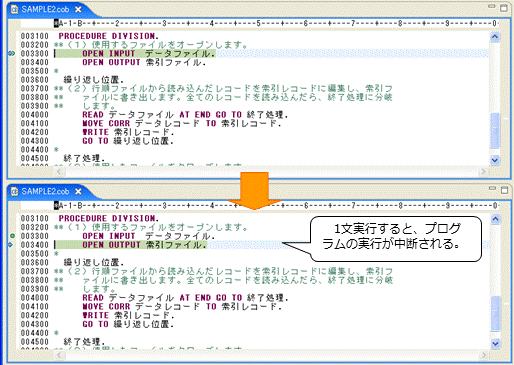Maximize the upper editor view
Image resolution: width=514 pixels, height=365 pixels.
pos(504,8)
